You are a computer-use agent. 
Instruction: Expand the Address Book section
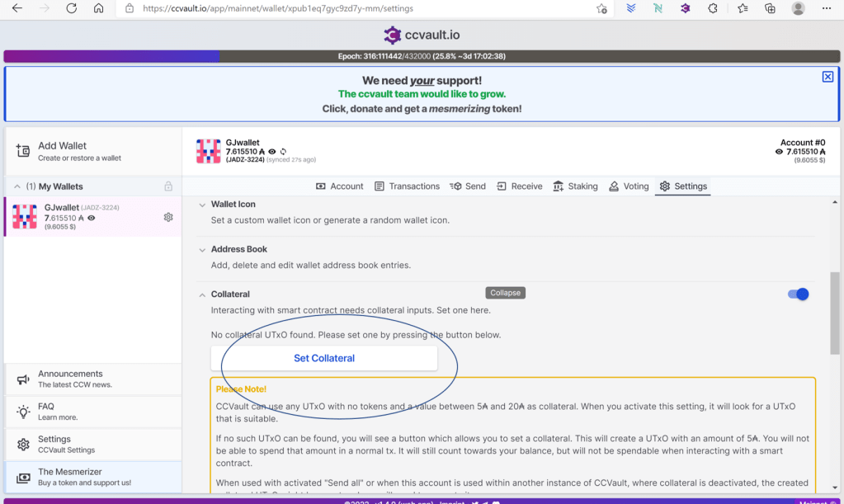pos(202,249)
